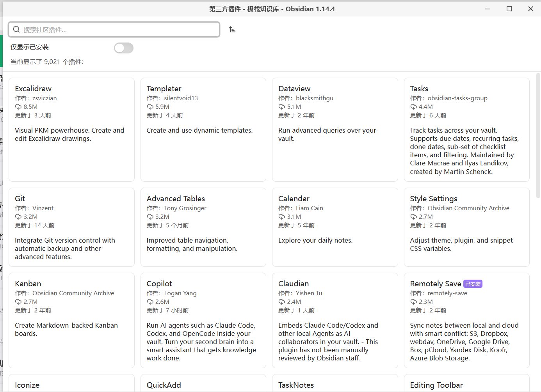
Task: Toggle show only installed plugins switch
Action: pos(124,48)
